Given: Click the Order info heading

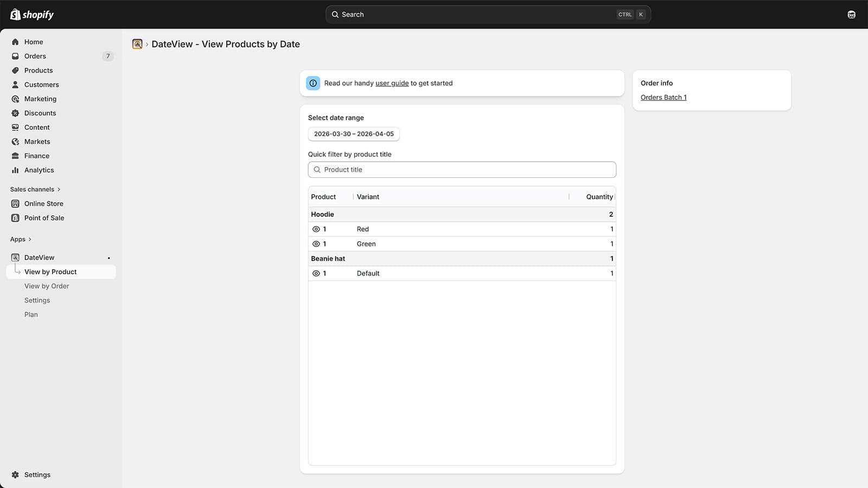Looking at the screenshot, I should coord(656,83).
